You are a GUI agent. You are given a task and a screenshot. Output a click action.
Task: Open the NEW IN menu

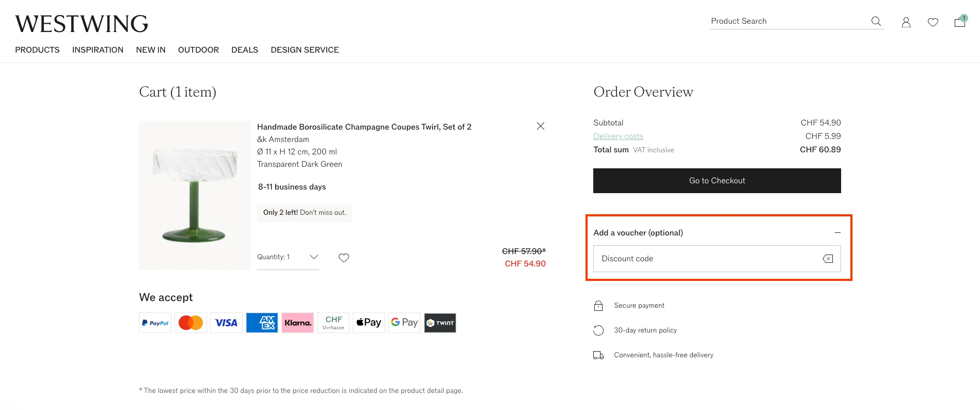(151, 50)
